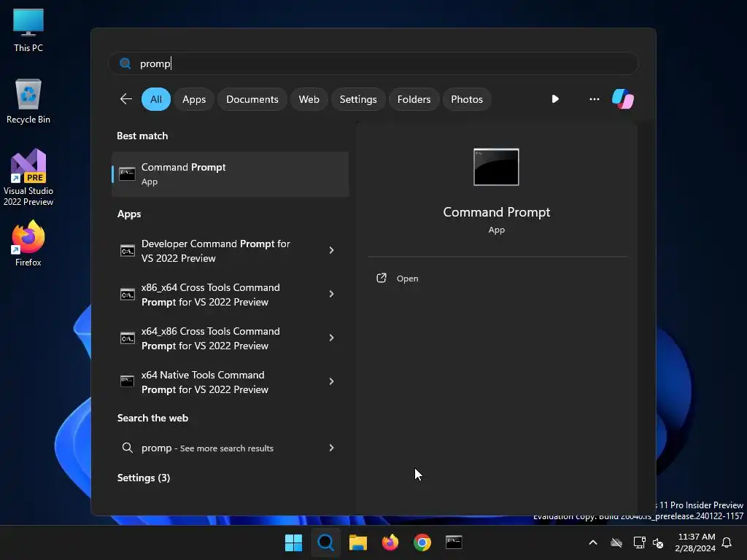Screen dimensions: 747x560
Task: Click the network tray icon
Action: click(639, 542)
